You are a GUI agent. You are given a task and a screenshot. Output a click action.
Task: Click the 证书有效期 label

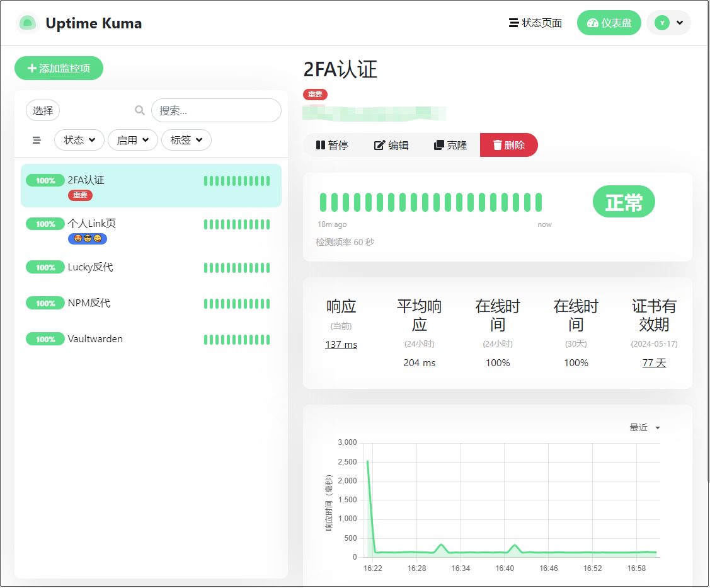(655, 315)
